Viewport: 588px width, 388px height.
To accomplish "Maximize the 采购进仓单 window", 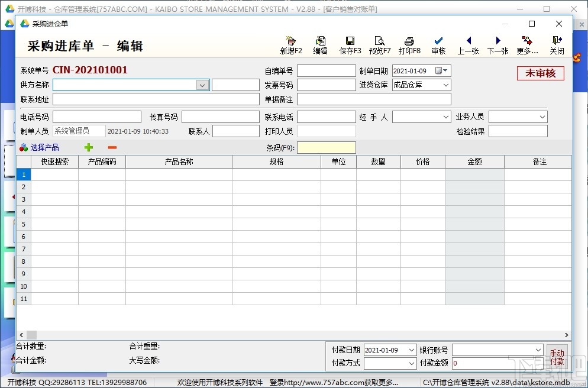I will coord(532,24).
